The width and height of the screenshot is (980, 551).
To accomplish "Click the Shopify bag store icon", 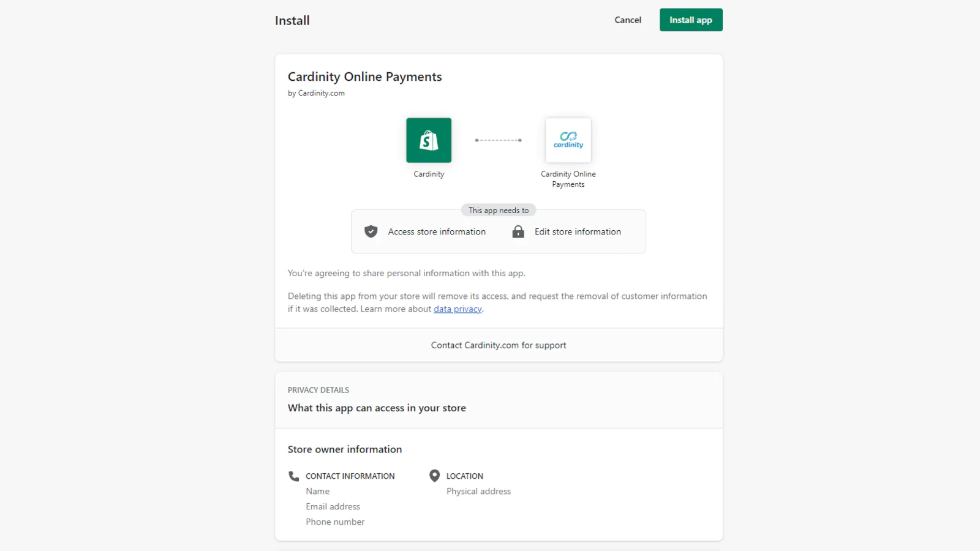I will point(429,140).
